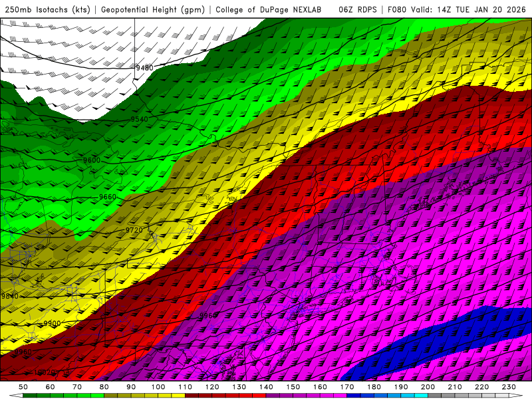This screenshot has width=532, height=399.
Task: Click the 'College of DuPage NEXLAB' label
Action: coord(269,9)
